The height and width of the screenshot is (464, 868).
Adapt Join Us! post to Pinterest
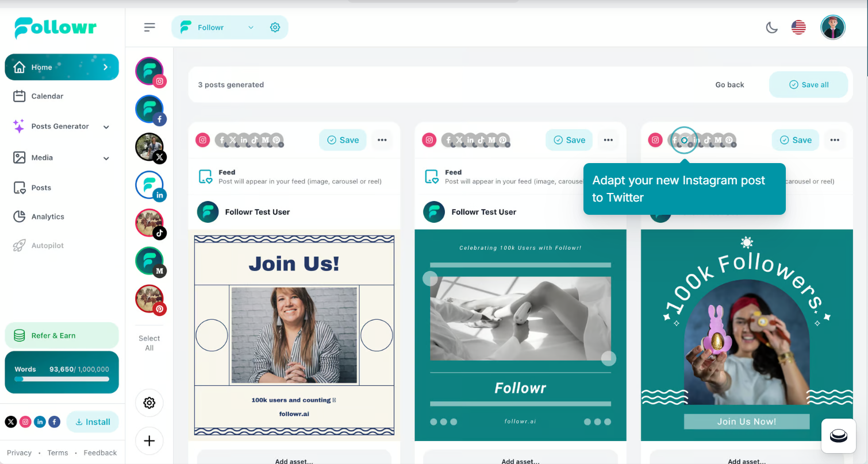[x=276, y=140]
